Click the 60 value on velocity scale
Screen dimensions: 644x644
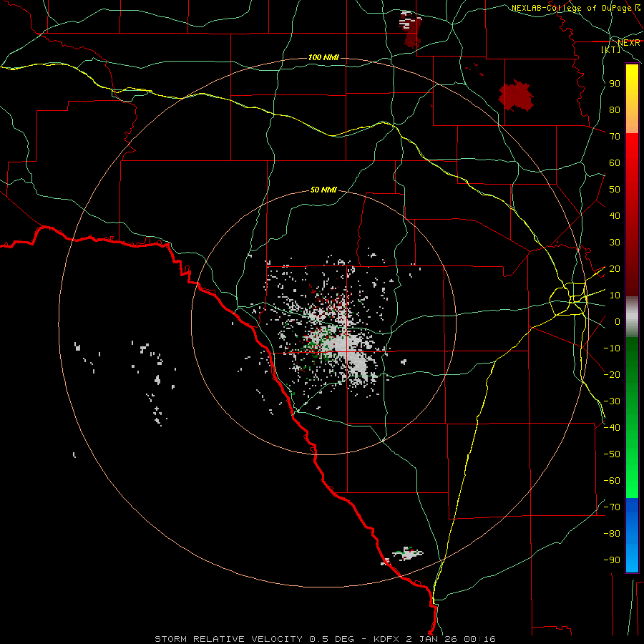coord(615,163)
